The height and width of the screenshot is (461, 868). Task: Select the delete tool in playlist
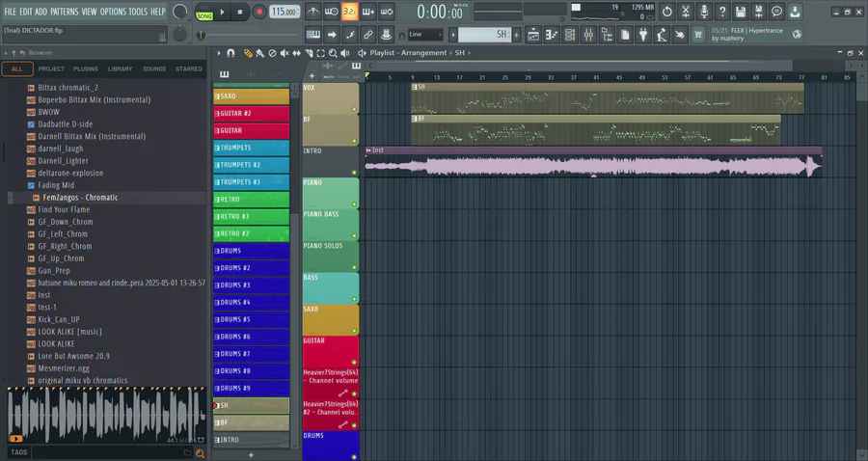point(272,53)
